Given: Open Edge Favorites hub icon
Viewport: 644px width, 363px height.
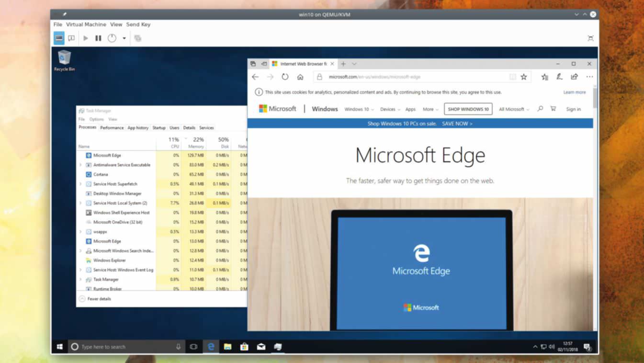Looking at the screenshot, I should (x=544, y=77).
